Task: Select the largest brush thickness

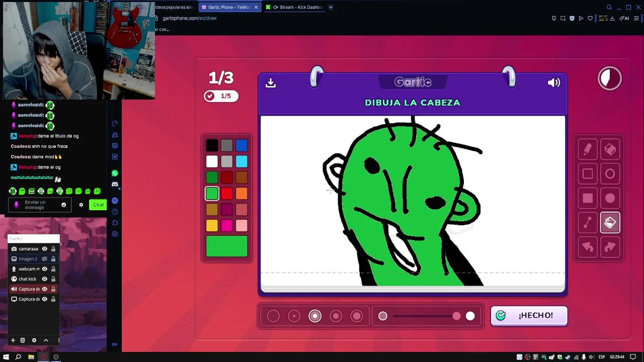Action: tap(357, 316)
